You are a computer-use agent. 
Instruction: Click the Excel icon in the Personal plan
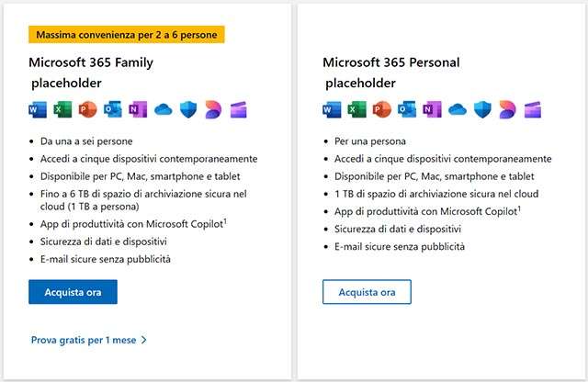click(357, 110)
